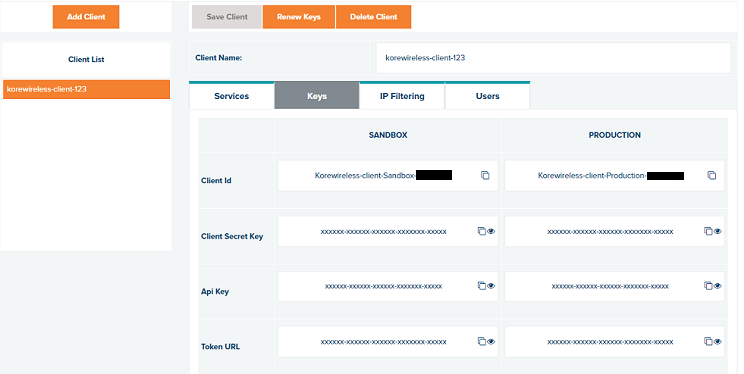Copy the Production Token URL

click(708, 341)
